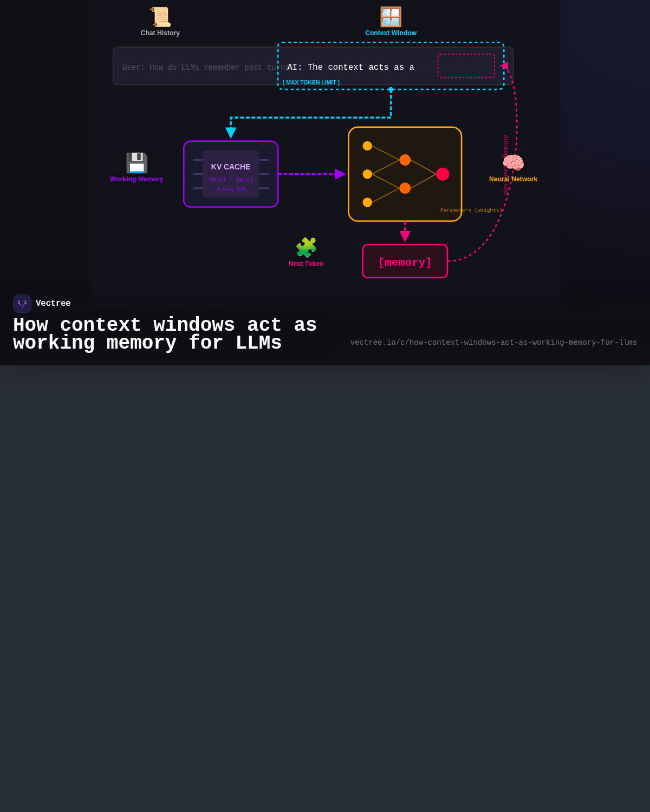This screenshot has height=812, width=650.
Task: Expand the Parameters (Weights) section
Action: (x=471, y=210)
